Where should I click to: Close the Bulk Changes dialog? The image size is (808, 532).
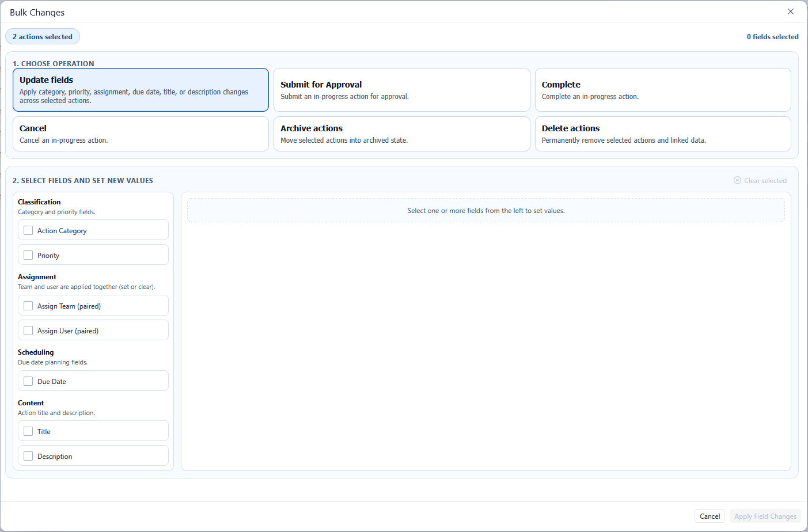pyautogui.click(x=791, y=12)
